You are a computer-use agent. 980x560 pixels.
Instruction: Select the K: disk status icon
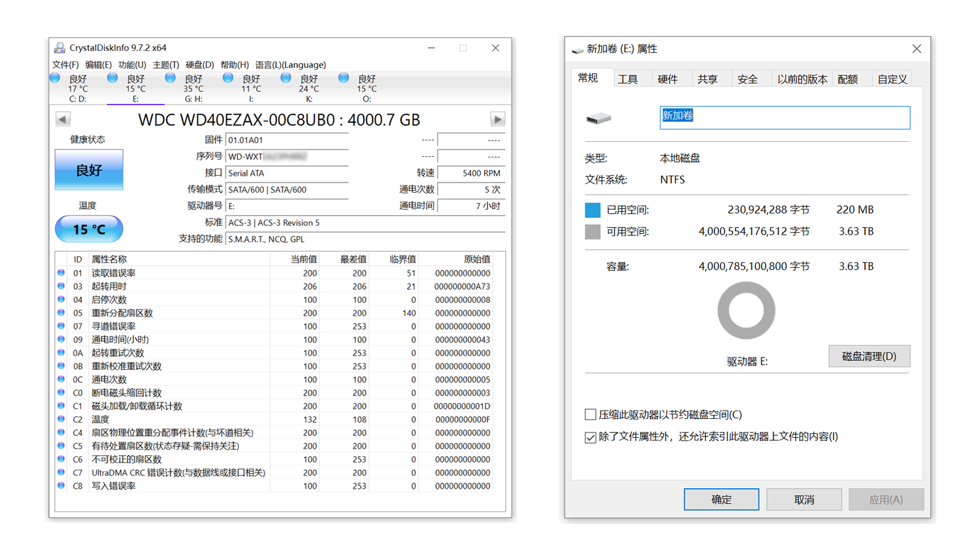coord(286,78)
